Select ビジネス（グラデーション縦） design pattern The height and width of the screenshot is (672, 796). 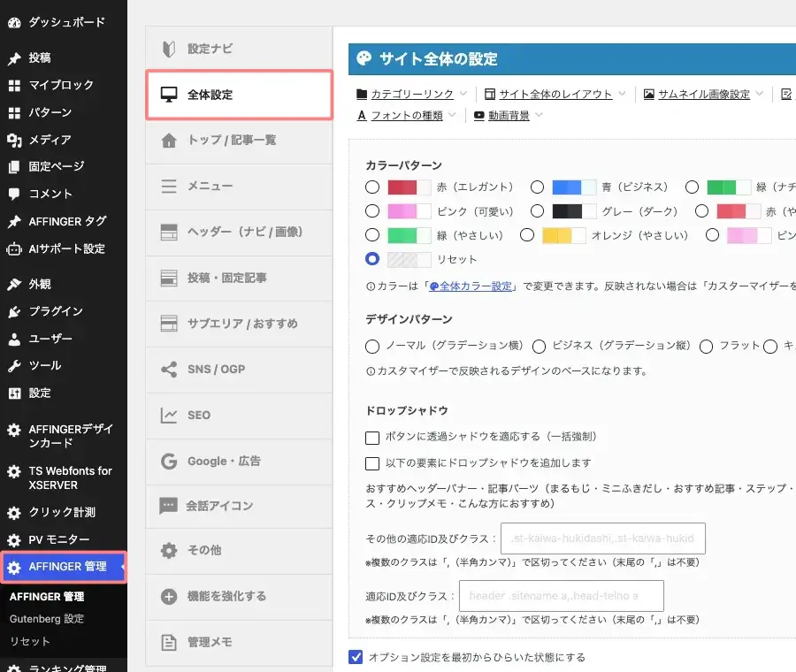[x=539, y=347]
